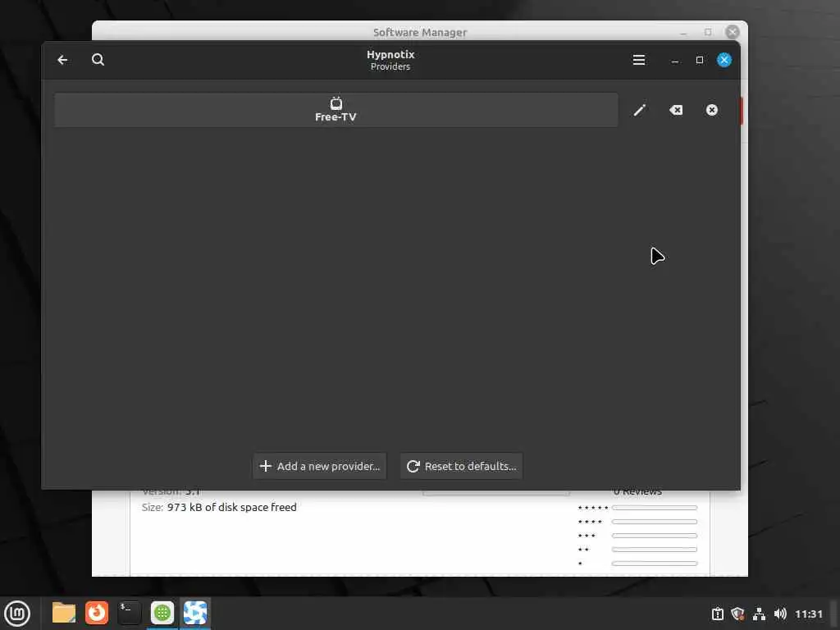Remove the Free-TV provider with circle X icon
840x630 pixels.
[712, 111]
